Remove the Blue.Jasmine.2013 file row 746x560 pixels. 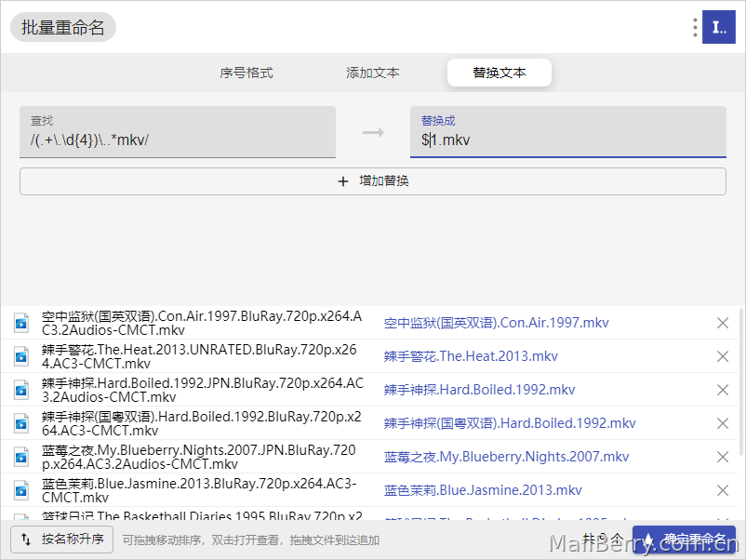(723, 490)
